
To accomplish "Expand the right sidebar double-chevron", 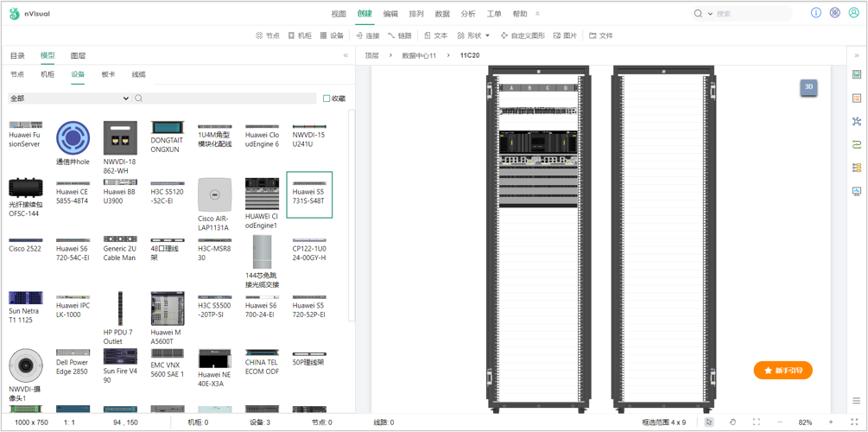I will (x=857, y=55).
